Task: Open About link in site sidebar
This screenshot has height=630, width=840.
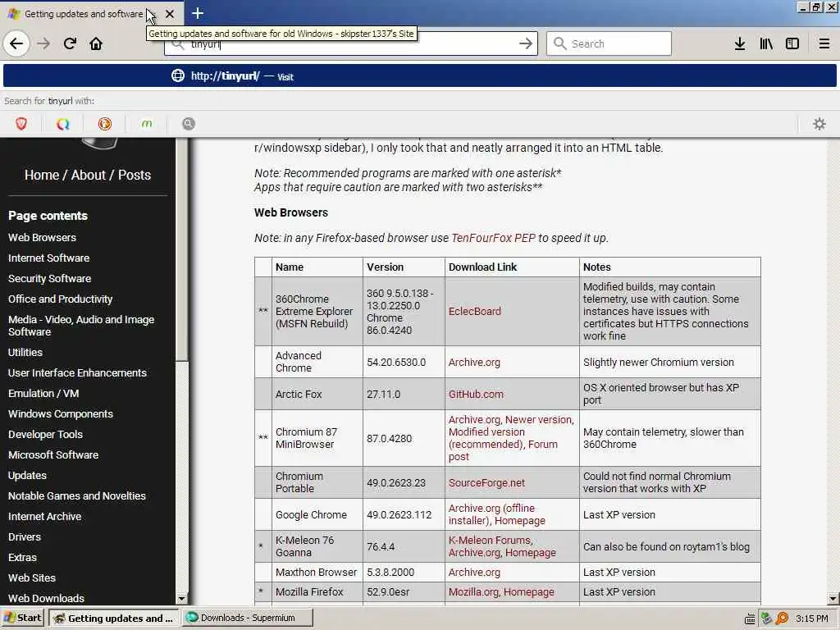Action: click(x=89, y=176)
